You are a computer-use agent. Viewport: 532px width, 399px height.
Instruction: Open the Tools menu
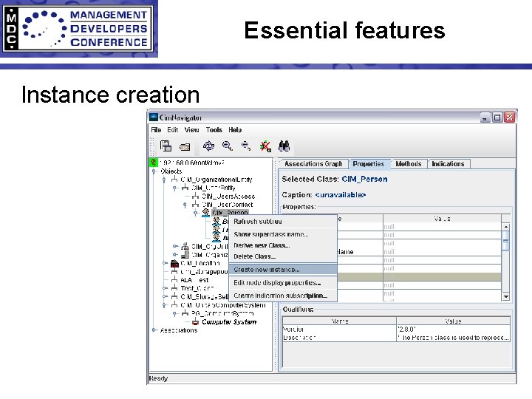coord(214,129)
